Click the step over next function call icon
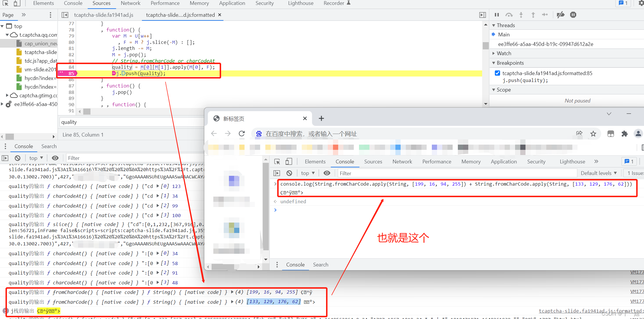Viewport: 644px width, 319px height. coord(509,15)
